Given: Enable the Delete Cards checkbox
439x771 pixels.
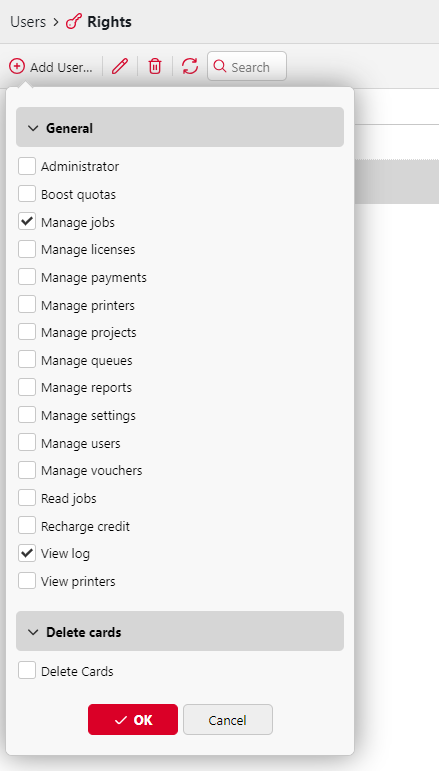Looking at the screenshot, I should [27, 671].
